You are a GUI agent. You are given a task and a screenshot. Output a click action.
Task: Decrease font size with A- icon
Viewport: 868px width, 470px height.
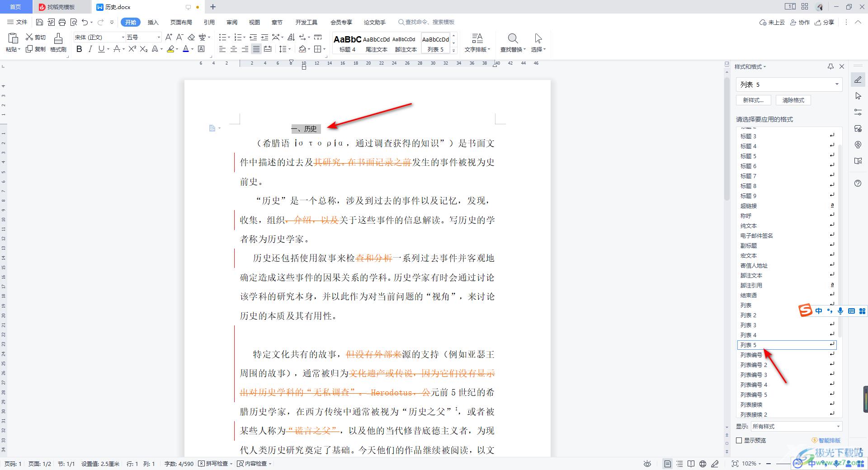(179, 37)
